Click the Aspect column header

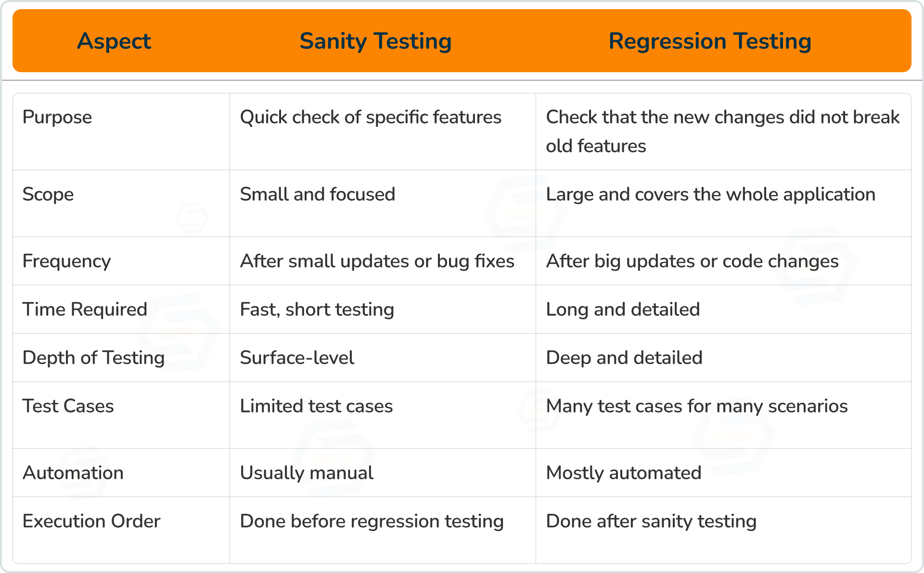click(114, 41)
